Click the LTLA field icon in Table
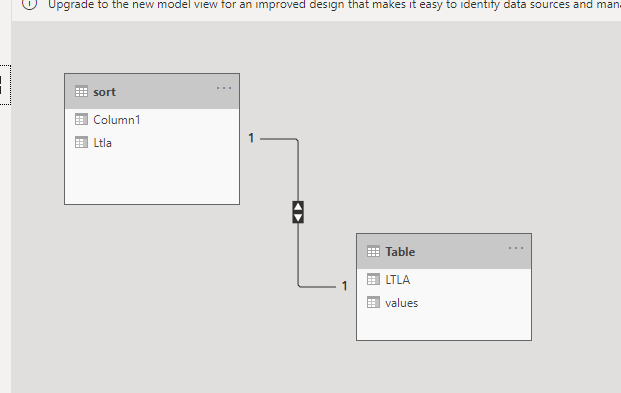 coord(373,280)
